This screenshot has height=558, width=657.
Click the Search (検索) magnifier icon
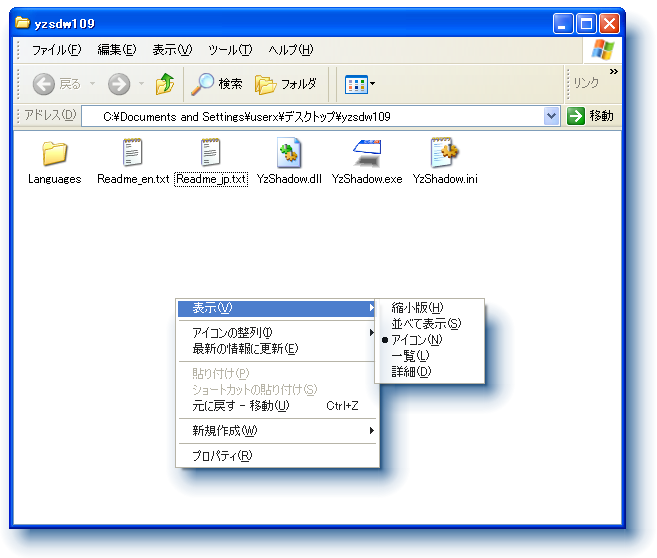point(202,84)
